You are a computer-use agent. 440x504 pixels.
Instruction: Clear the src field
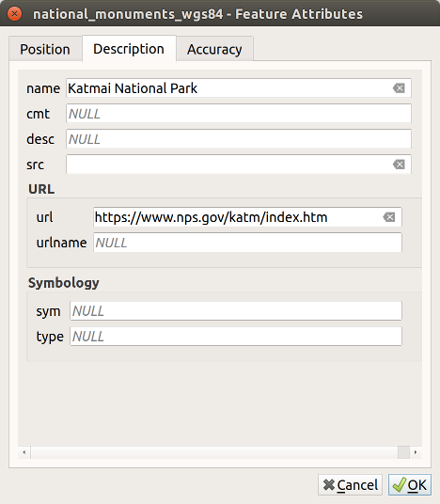click(x=399, y=165)
